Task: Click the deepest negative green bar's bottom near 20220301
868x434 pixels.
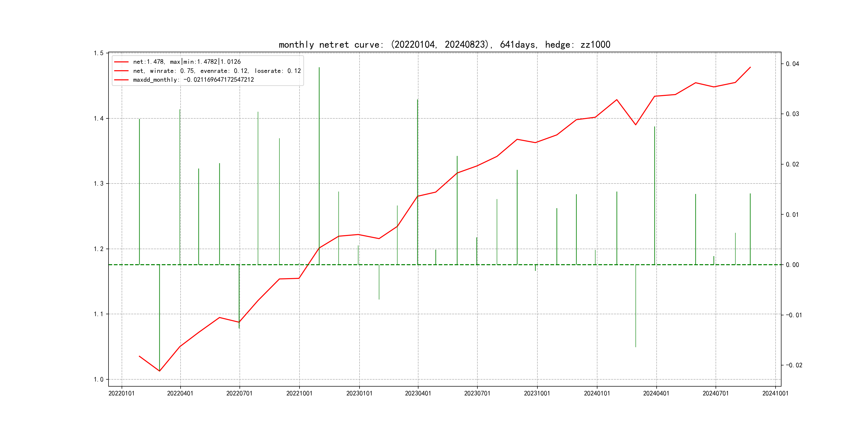Action: (159, 370)
